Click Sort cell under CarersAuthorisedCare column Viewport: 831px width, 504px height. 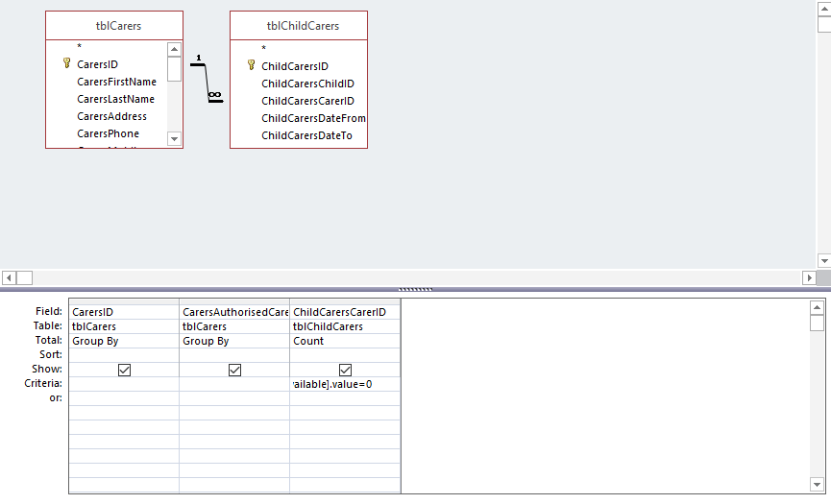click(x=234, y=355)
